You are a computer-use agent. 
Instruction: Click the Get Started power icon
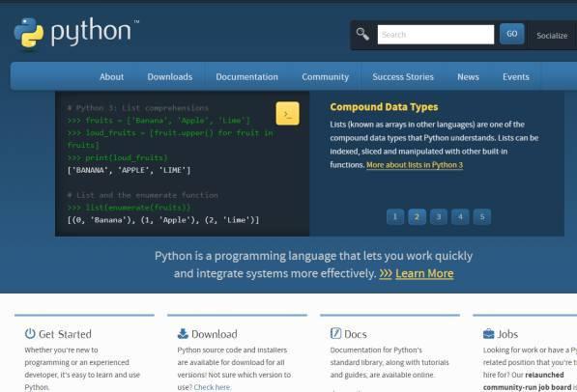(x=30, y=333)
